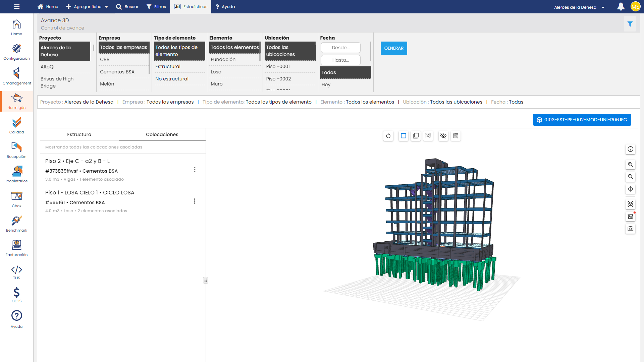
Task: Expand the Alerces de la Dehesa project dropdown
Action: tap(579, 7)
